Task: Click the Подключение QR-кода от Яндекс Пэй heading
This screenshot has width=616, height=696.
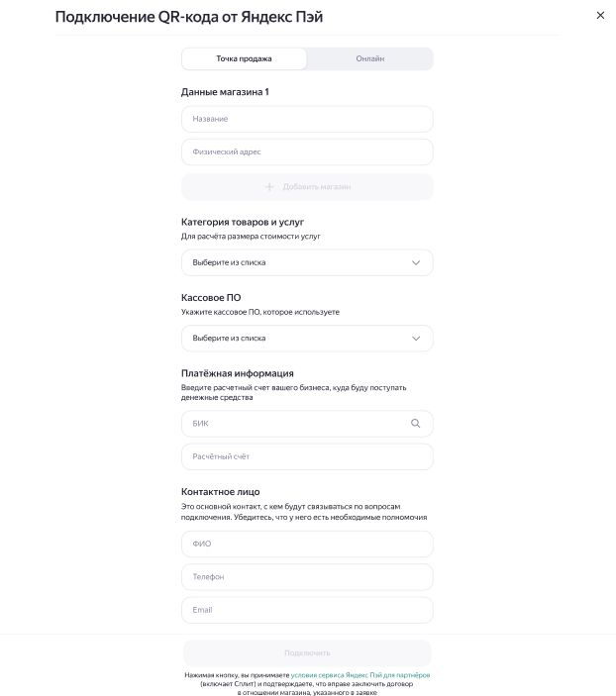Action: 189,17
